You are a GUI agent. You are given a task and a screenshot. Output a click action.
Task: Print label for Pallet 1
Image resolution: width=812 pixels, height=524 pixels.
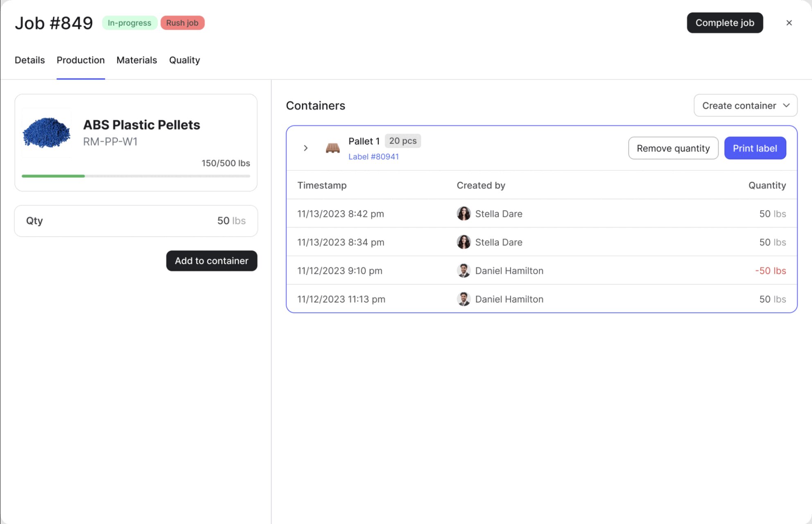click(755, 148)
